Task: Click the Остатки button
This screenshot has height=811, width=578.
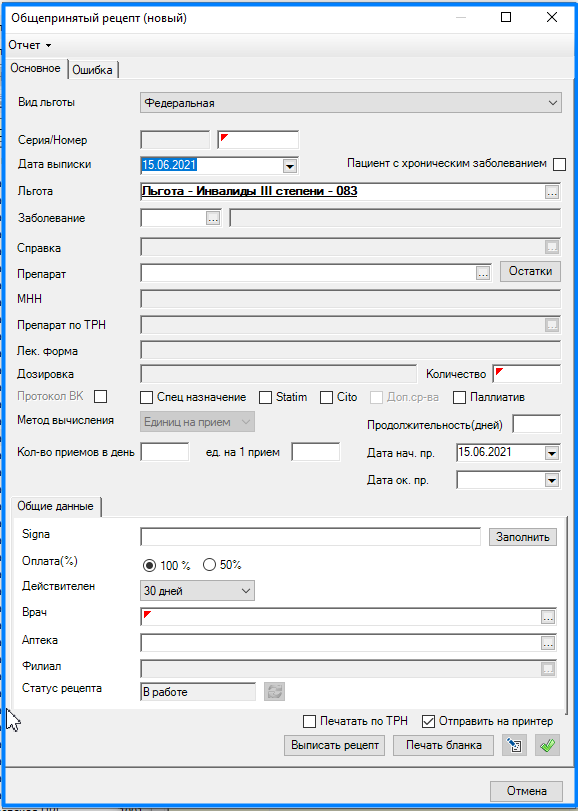Action: (530, 271)
